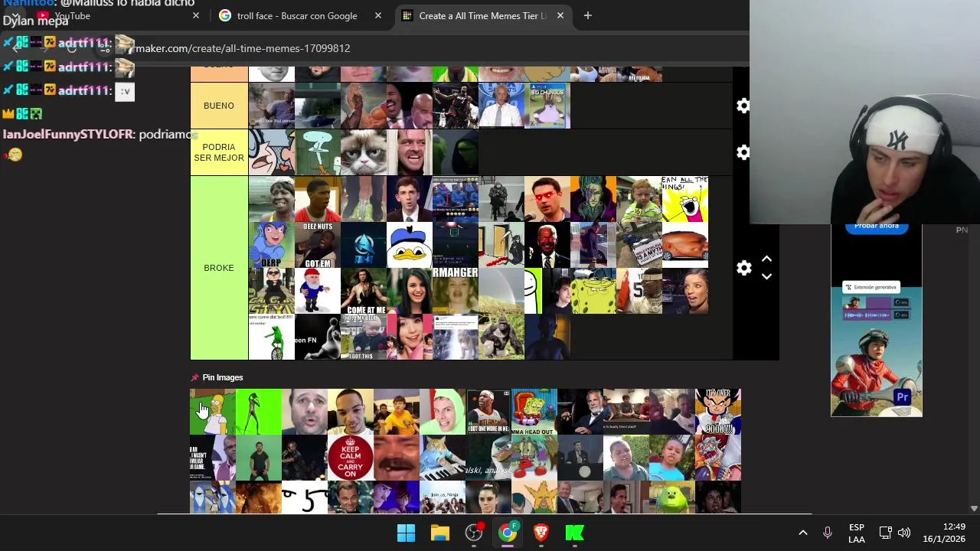Open settings gear for BROKE tier row
980x551 pixels.
743,268
